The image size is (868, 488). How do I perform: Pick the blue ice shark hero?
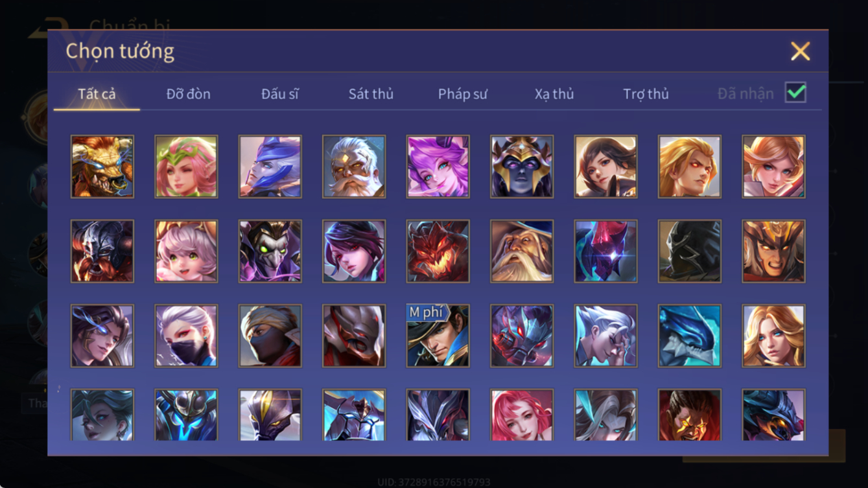[x=690, y=336]
